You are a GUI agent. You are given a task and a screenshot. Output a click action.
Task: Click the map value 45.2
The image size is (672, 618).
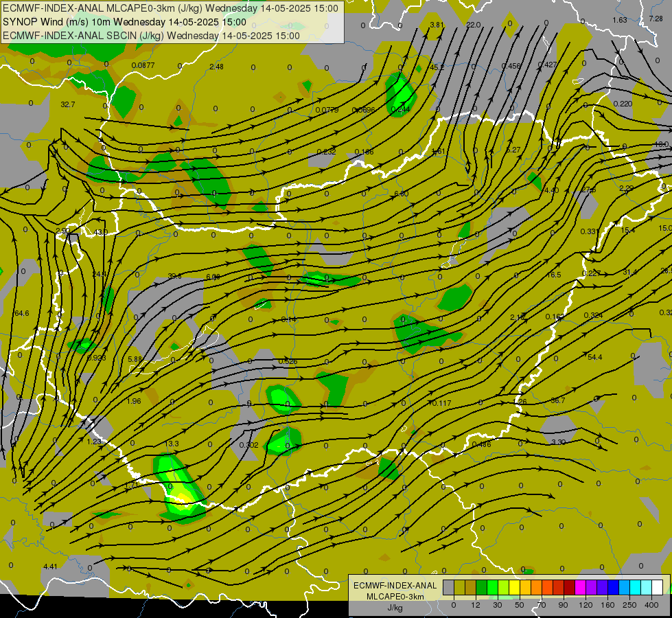point(437,67)
